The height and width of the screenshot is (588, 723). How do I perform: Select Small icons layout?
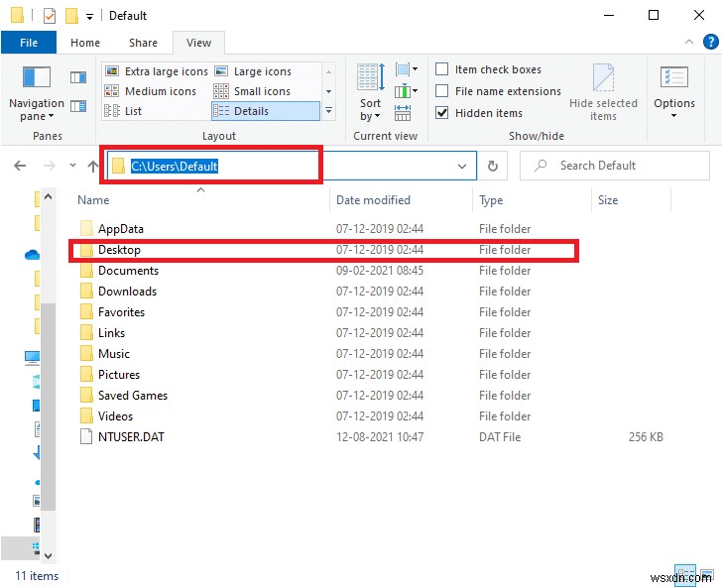point(252,91)
